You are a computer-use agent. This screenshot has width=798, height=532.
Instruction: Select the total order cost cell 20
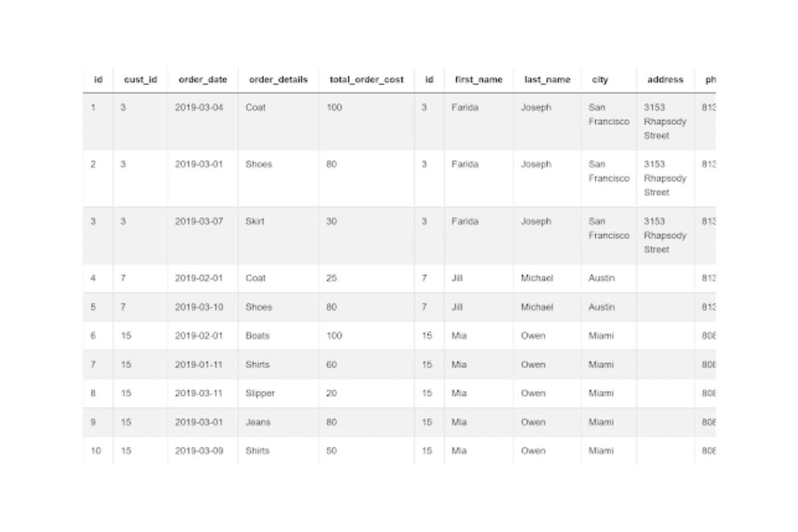coord(331,393)
